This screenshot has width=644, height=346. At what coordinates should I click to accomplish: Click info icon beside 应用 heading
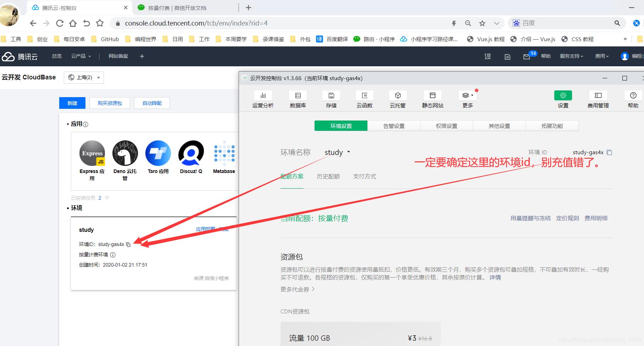(x=85, y=124)
